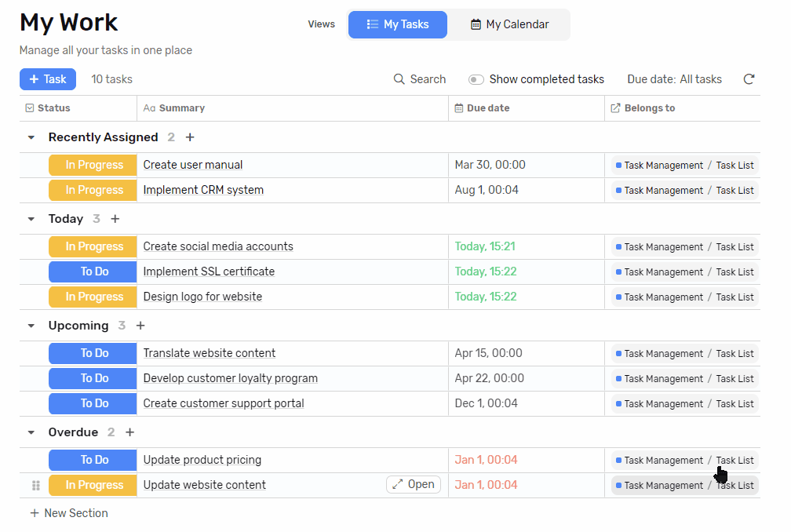This screenshot has width=791, height=532.
Task: Add task to Upcoming section via plus icon
Action: pos(140,326)
